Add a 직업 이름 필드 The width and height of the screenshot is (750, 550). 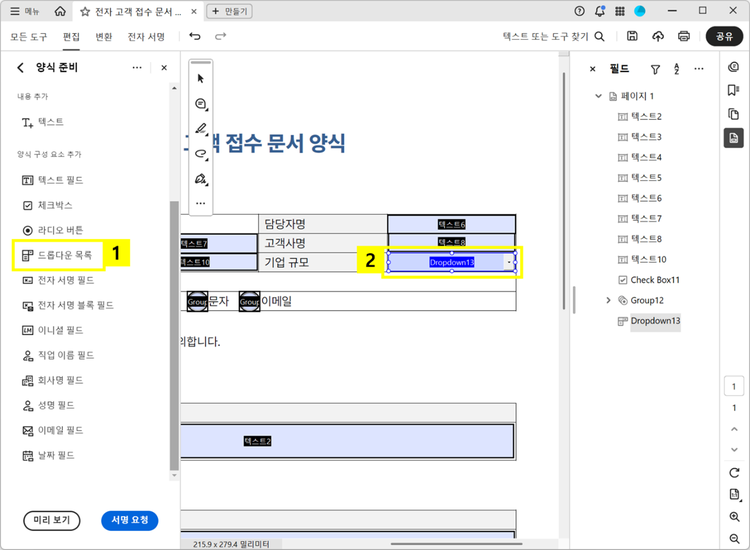click(58, 355)
